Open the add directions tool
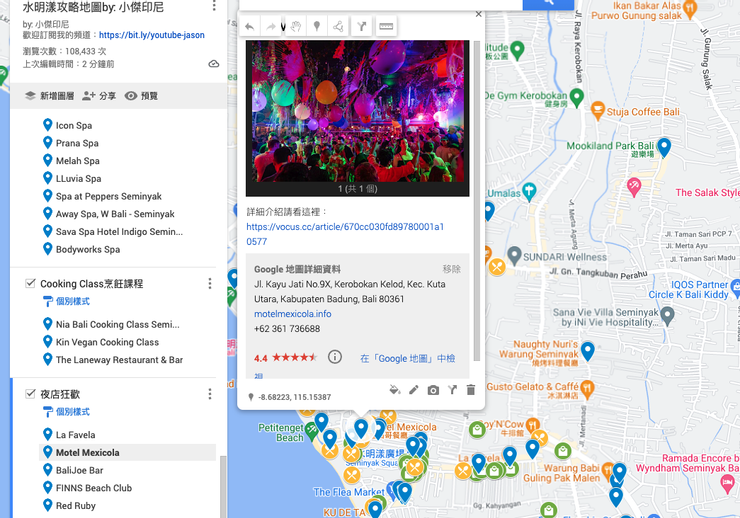 tap(362, 27)
